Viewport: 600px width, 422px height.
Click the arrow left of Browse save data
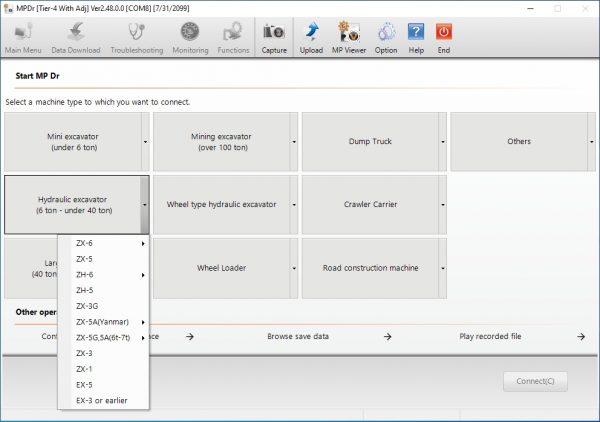point(190,337)
